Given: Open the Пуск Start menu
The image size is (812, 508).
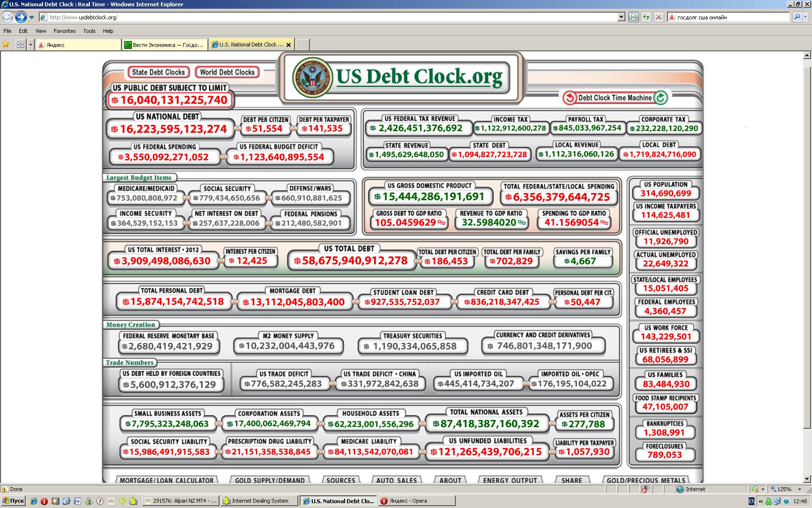Looking at the screenshot, I should coord(13,501).
